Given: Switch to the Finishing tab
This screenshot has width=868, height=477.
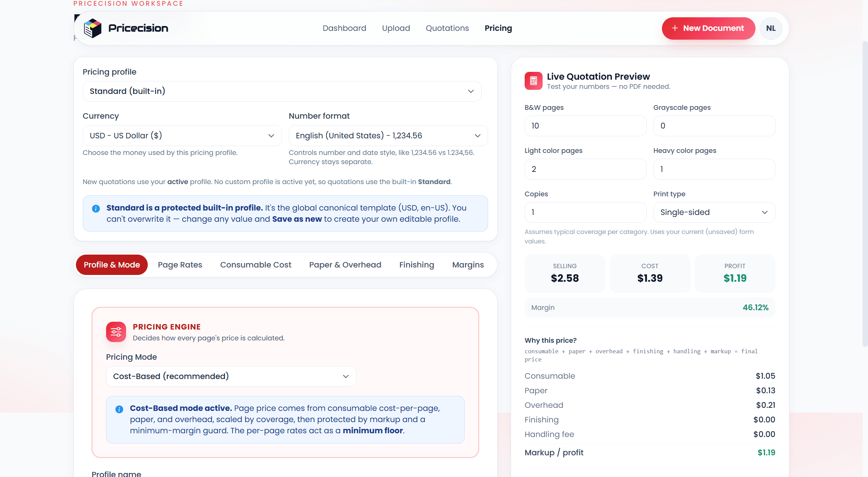Looking at the screenshot, I should 417,265.
